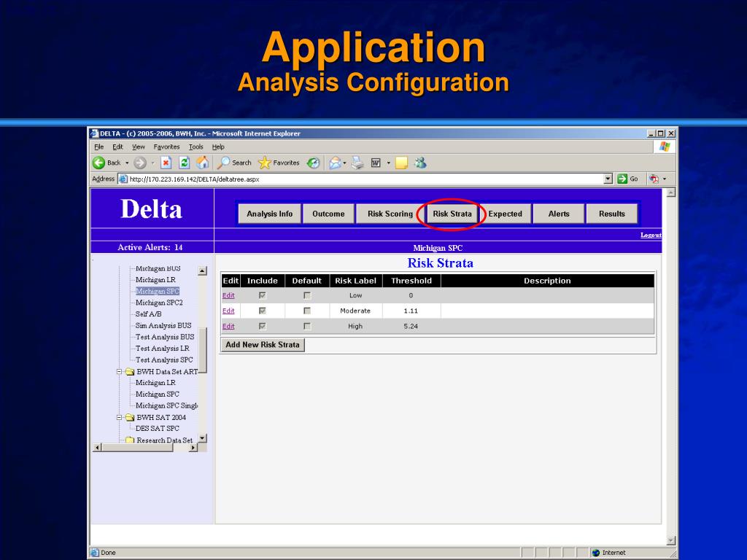Click the Internet zone globe icon

[595, 553]
